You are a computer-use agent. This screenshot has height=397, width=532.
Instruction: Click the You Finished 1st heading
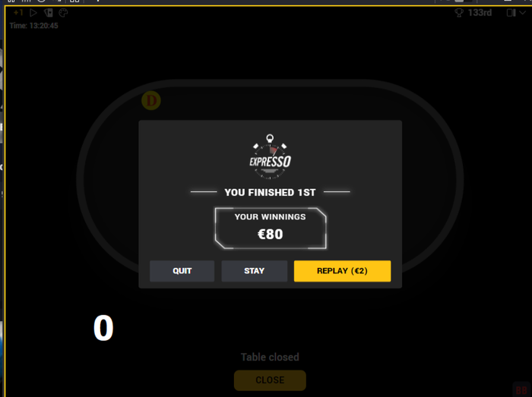[x=270, y=192]
